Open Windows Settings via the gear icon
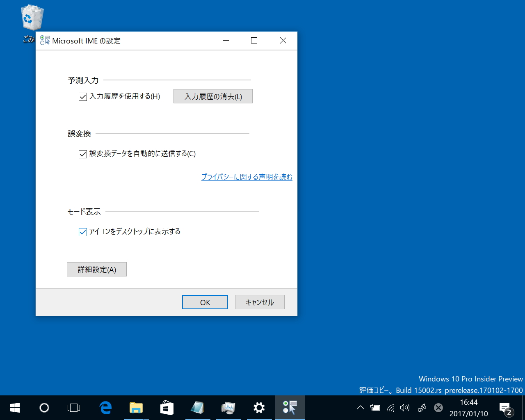Viewport: 525px width, 420px height. (259, 407)
